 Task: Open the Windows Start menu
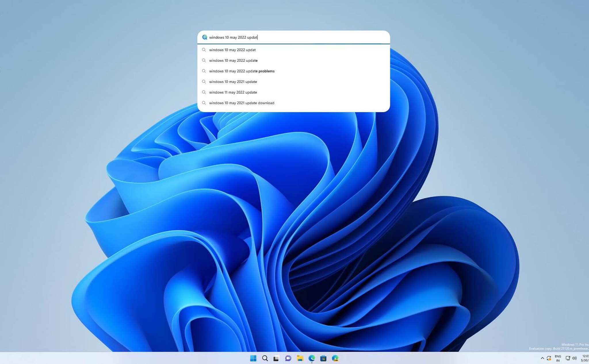253,358
